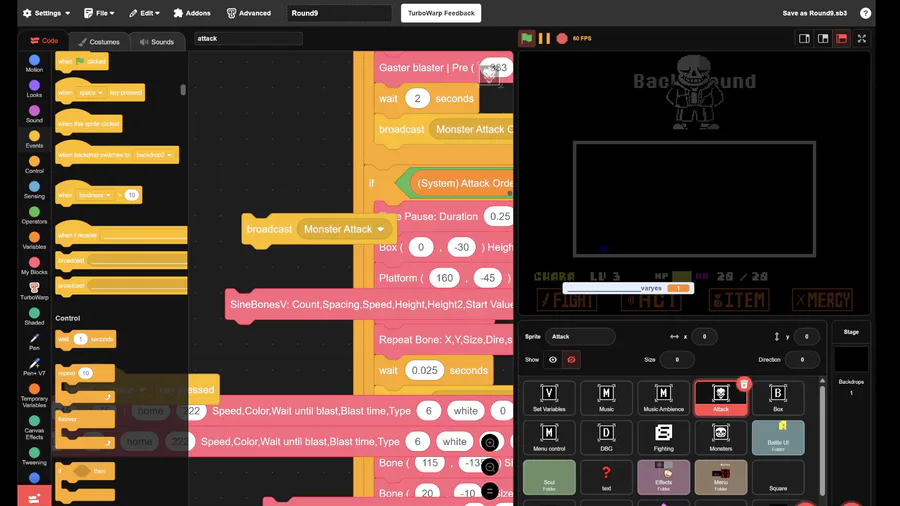
Task: Click the ITEM button on stage
Action: click(x=738, y=300)
